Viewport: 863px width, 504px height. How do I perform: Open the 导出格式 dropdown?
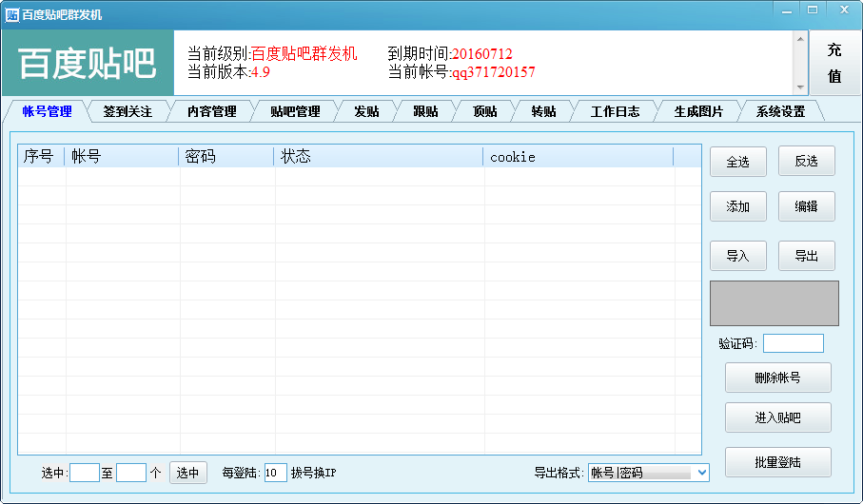tap(648, 473)
